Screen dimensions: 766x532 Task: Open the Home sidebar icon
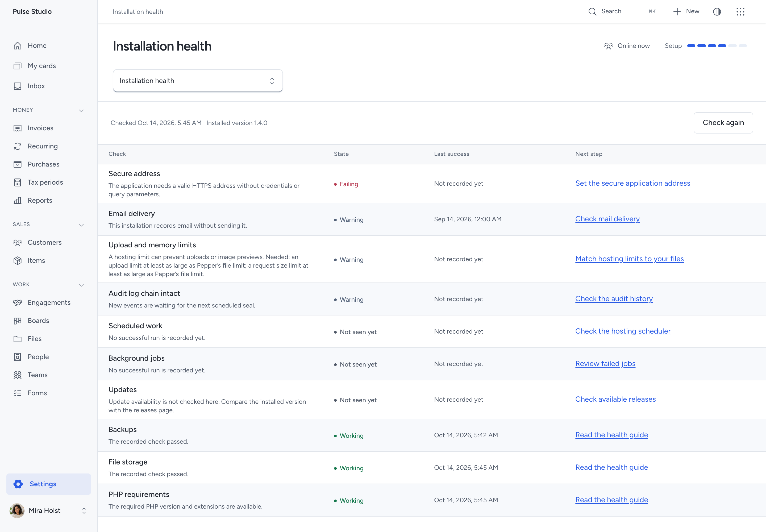point(17,46)
